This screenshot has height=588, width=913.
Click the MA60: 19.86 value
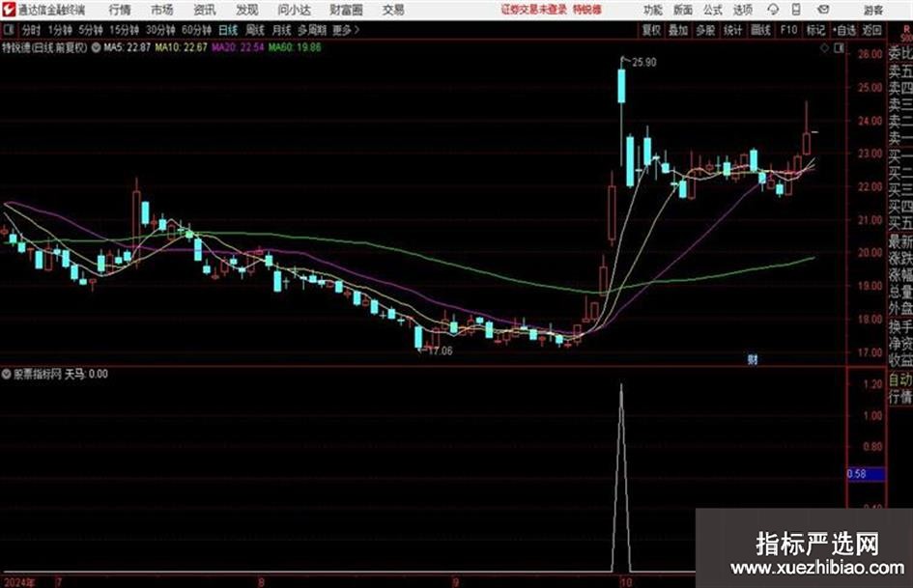[x=295, y=47]
